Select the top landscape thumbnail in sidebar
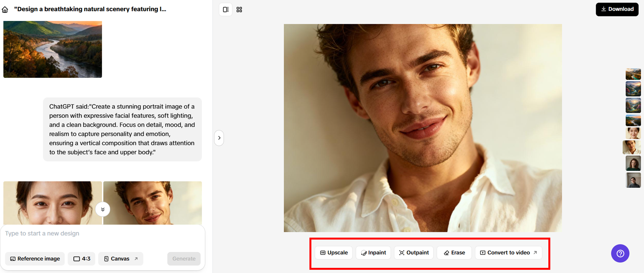 click(x=633, y=74)
